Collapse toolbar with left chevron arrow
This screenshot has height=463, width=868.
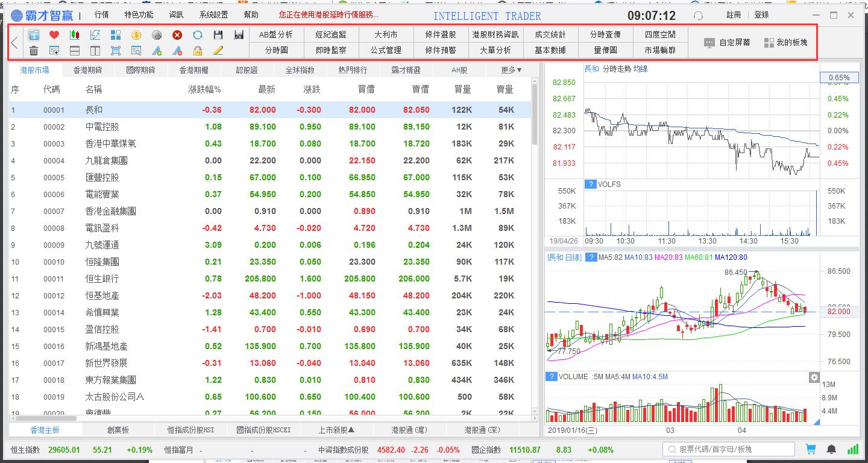15,42
